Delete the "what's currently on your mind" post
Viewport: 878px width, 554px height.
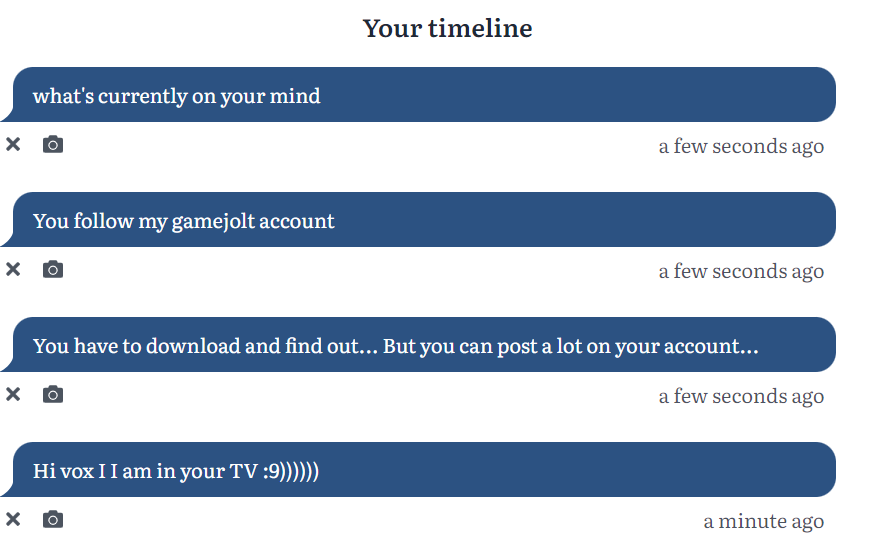point(13,145)
